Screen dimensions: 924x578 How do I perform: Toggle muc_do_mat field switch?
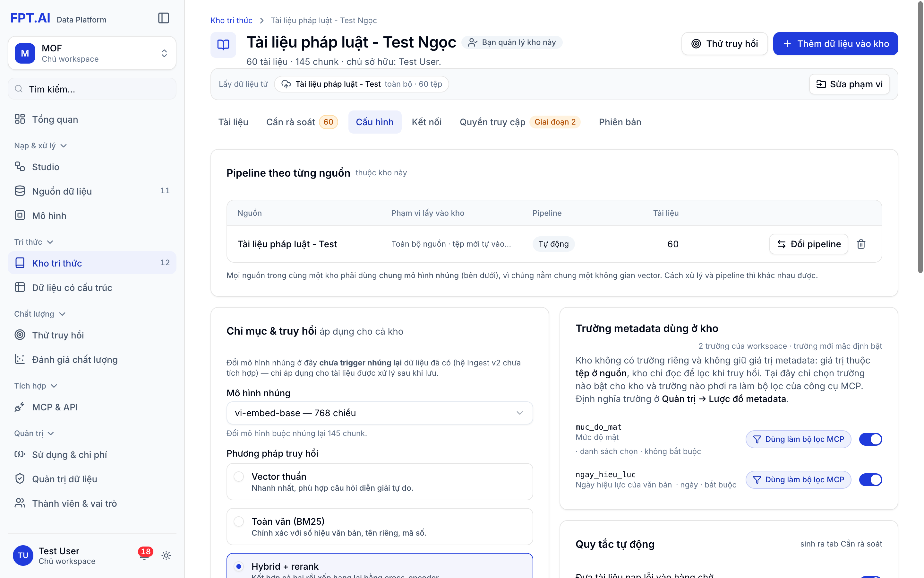[x=870, y=439]
